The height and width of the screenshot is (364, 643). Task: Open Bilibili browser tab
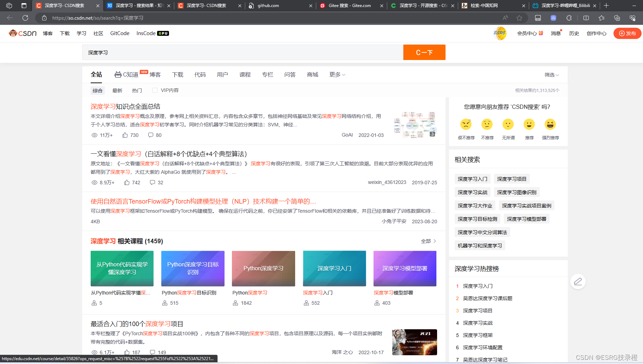click(565, 6)
